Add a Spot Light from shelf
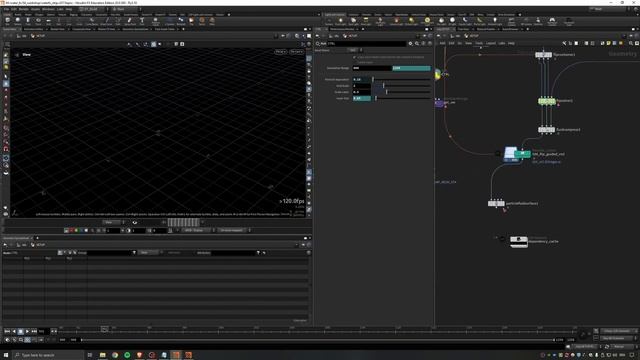This screenshot has width=640, height=360. point(353,21)
